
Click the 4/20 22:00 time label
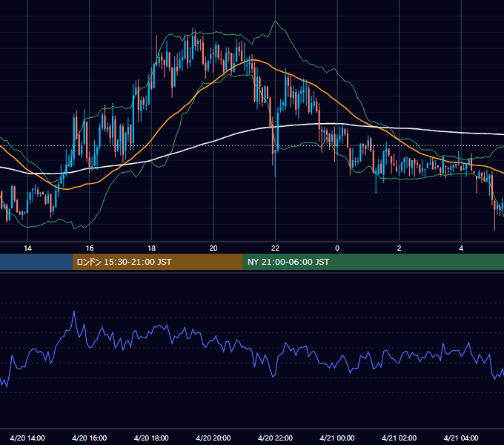pos(275,438)
